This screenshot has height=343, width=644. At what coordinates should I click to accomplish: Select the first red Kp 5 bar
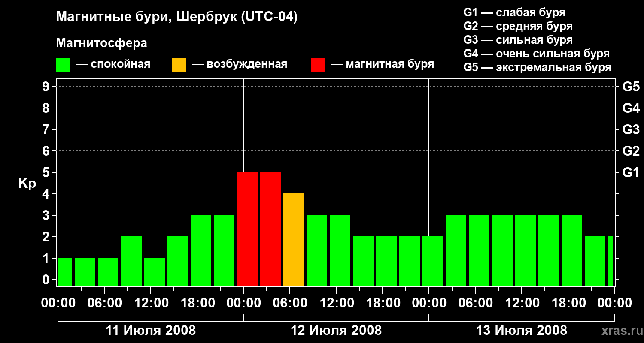coord(247,229)
